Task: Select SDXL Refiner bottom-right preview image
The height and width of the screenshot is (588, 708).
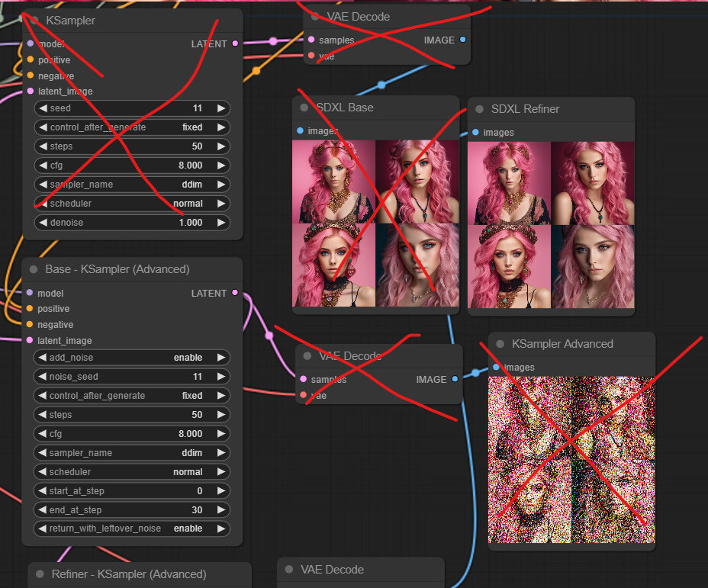Action: coord(592,266)
